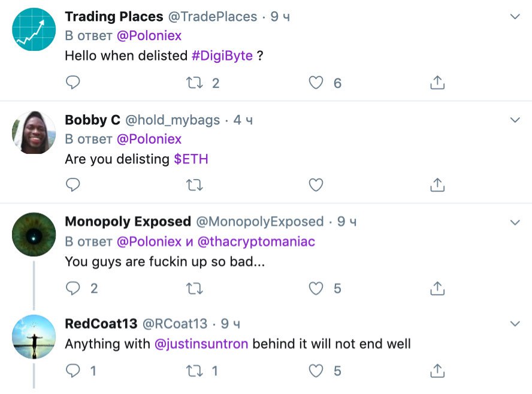Open the $ETH cashtag link
The image size is (532, 394).
click(191, 159)
